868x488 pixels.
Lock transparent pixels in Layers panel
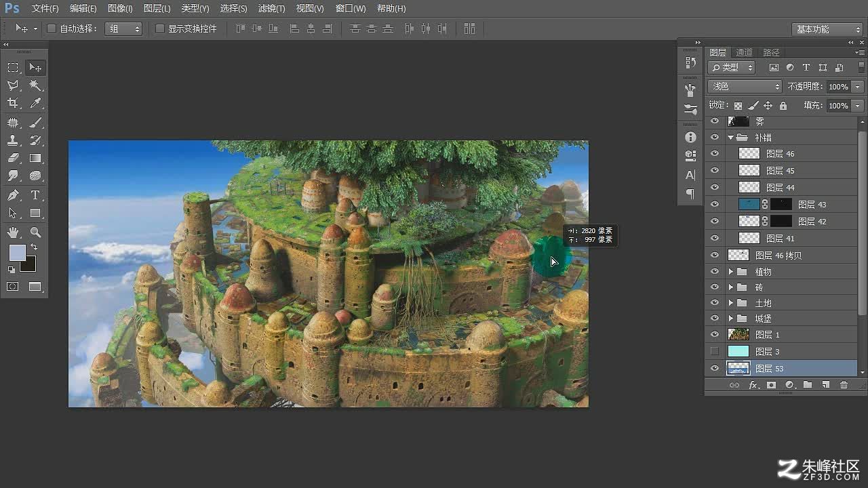coord(738,106)
